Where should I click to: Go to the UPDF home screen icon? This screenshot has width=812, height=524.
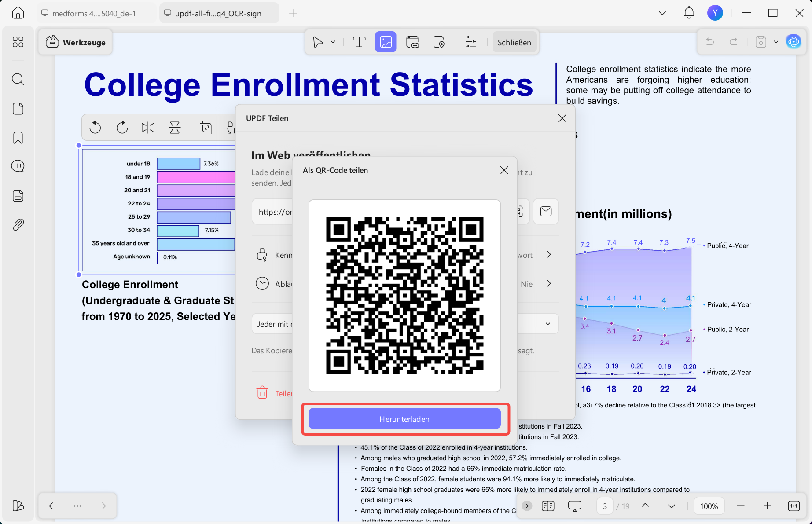18,13
